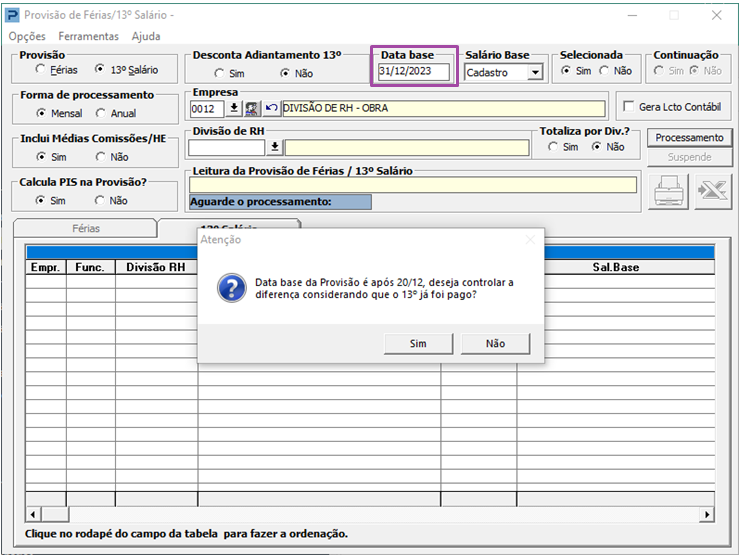744x558 pixels.
Task: Choose Anual as forma de processamento
Action: 100,114
